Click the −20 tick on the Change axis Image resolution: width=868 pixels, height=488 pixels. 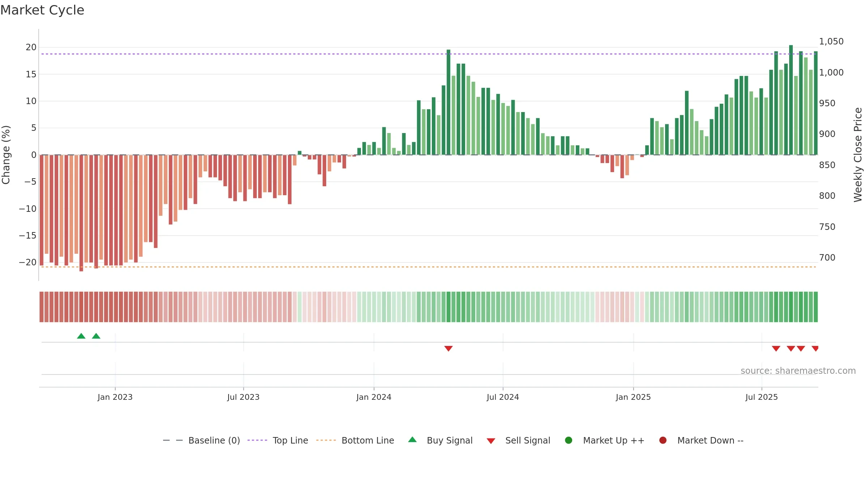pos(28,262)
